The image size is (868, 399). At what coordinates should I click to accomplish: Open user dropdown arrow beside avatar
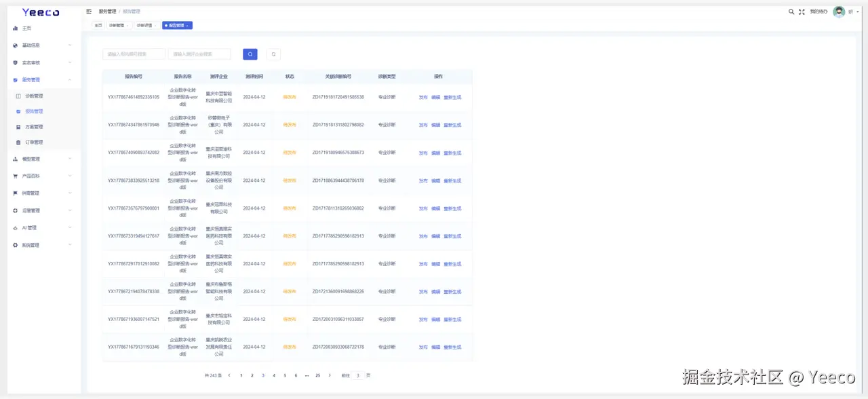[856, 12]
